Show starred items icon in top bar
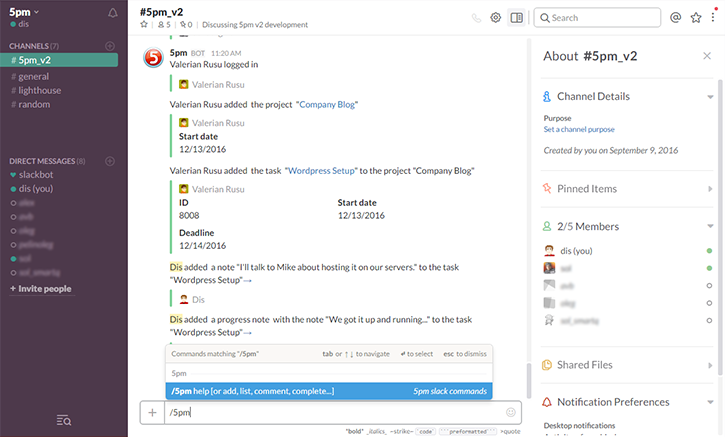Image resolution: width=725 pixels, height=437 pixels. click(x=696, y=18)
